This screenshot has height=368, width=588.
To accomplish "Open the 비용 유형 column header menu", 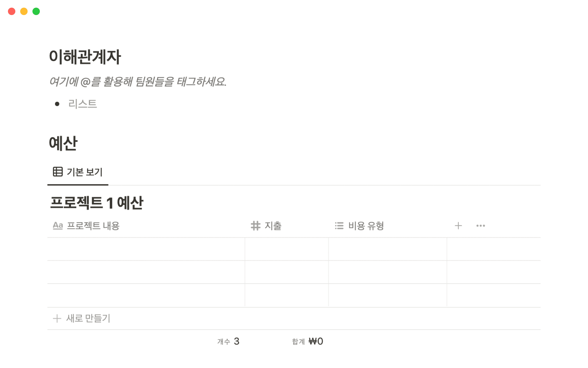I will (x=366, y=226).
